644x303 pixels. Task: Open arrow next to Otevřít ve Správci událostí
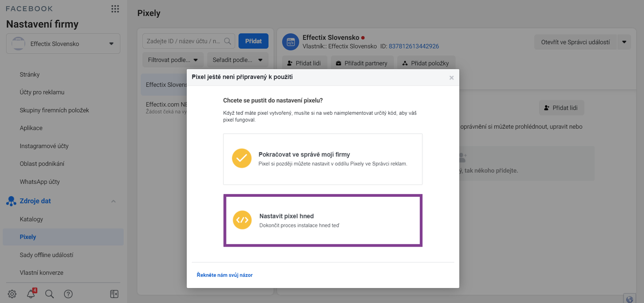624,42
